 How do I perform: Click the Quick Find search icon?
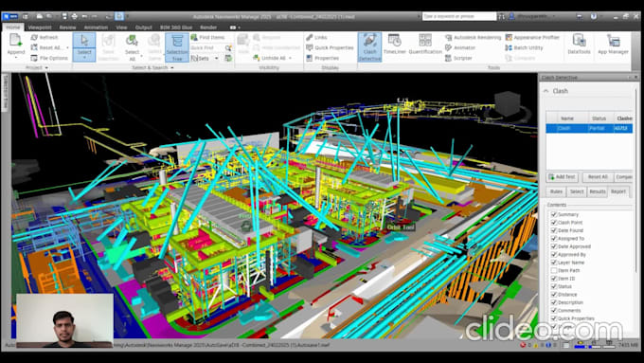tap(228, 47)
